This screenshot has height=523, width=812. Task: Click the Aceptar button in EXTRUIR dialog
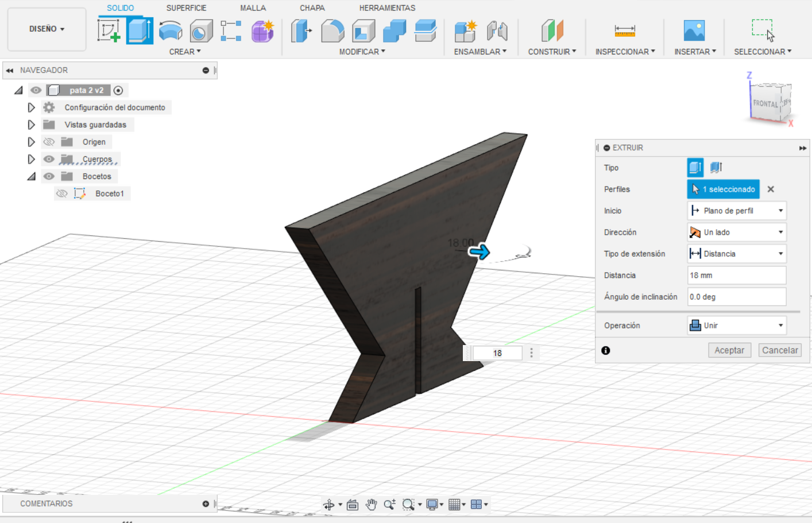[x=729, y=350]
